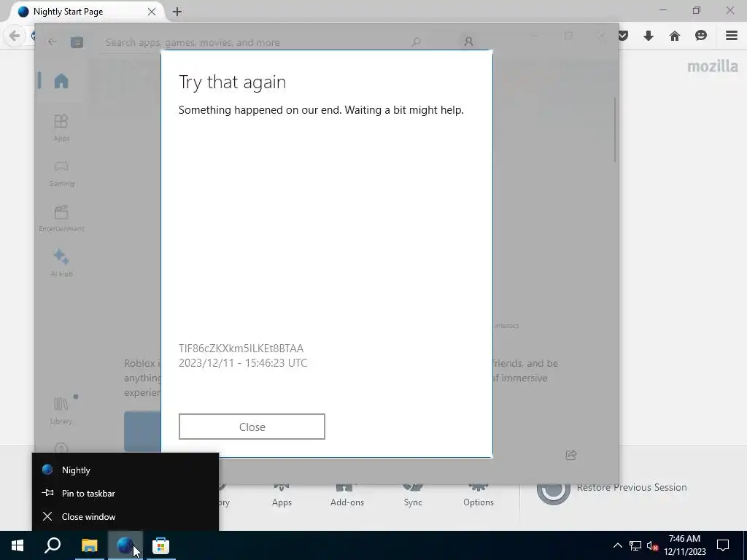
Task: Choose Close window in jump list
Action: (x=125, y=517)
